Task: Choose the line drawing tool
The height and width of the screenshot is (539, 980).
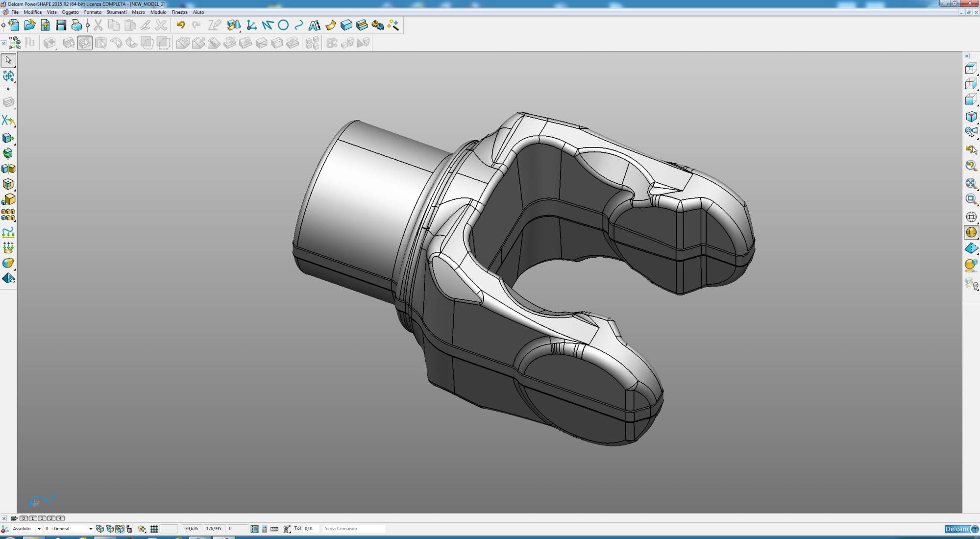Action: [268, 25]
